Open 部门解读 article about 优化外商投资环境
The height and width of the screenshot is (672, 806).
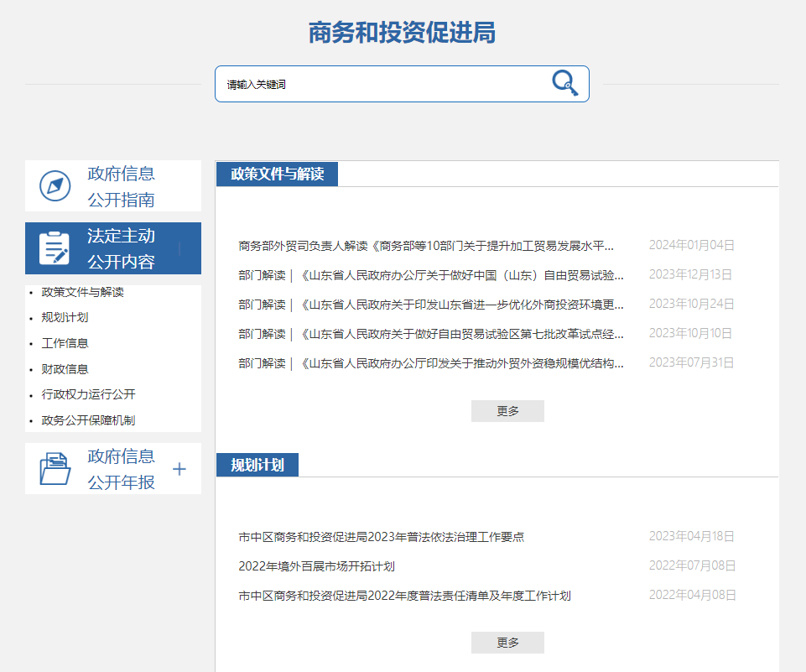(x=431, y=305)
